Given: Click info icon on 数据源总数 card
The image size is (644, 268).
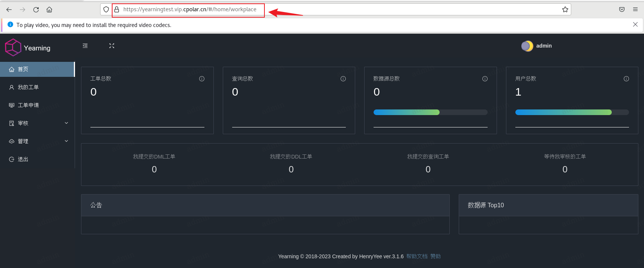Looking at the screenshot, I should point(485,79).
